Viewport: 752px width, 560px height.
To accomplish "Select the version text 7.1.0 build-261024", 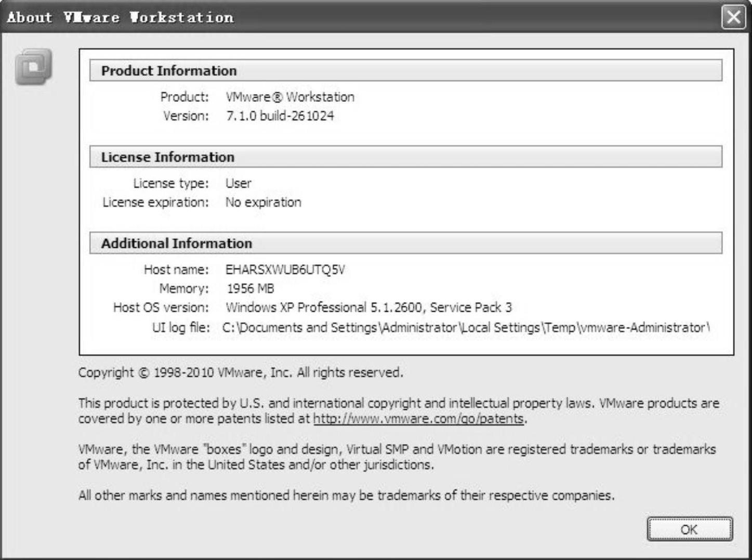I will pyautogui.click(x=280, y=116).
